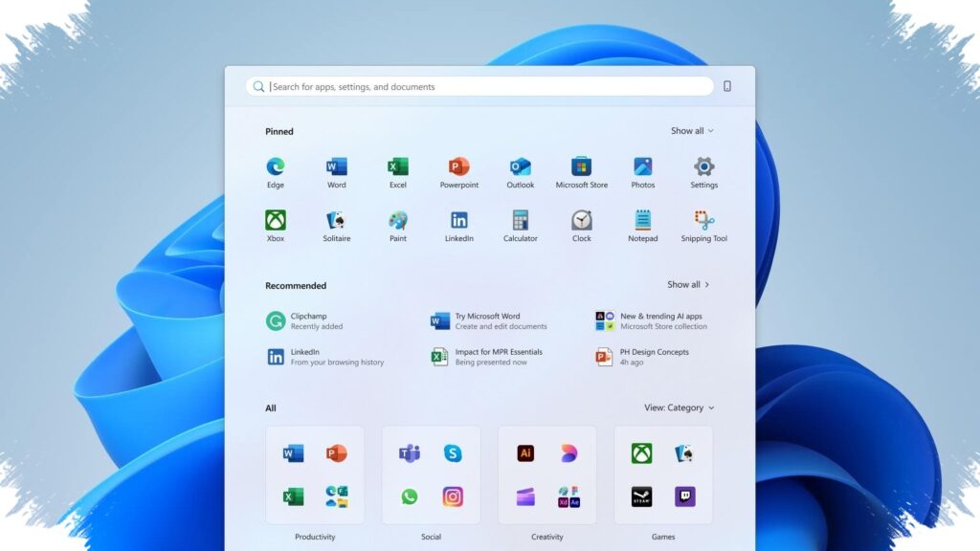This screenshot has width=980, height=551.
Task: Open the Notepad app
Action: click(x=642, y=226)
